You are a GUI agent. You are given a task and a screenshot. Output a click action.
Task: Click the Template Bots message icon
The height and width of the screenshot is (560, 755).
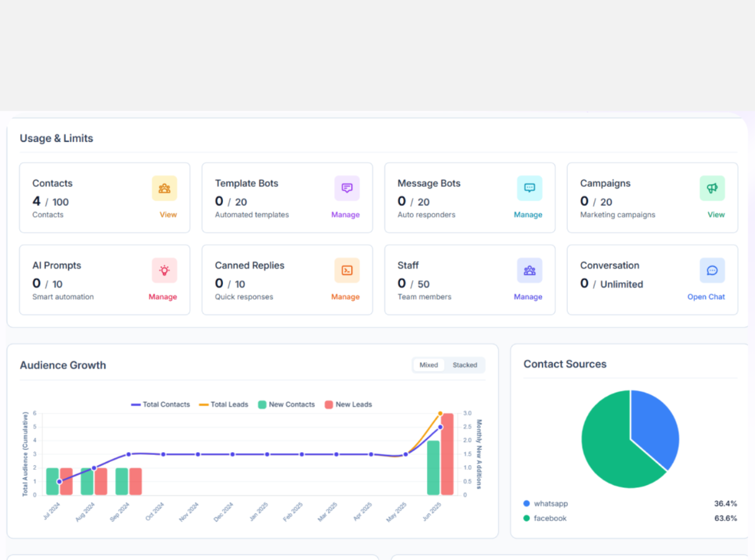347,188
